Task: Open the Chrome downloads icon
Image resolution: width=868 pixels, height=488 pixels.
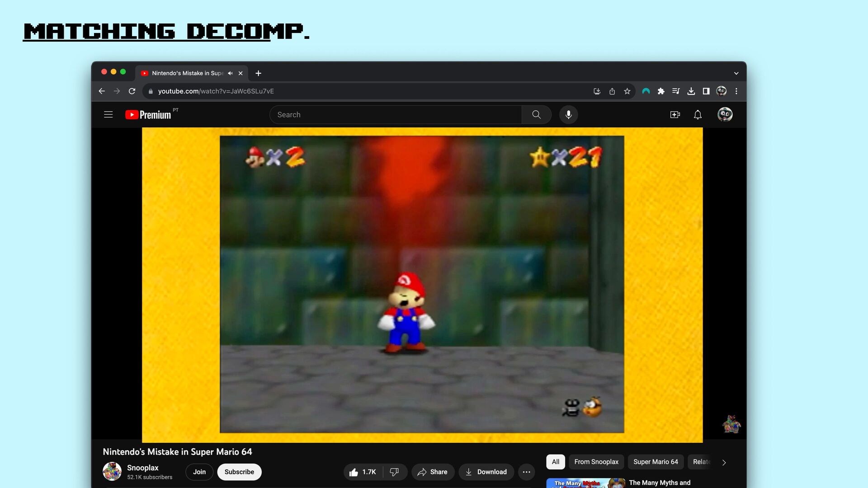Action: [x=691, y=91]
